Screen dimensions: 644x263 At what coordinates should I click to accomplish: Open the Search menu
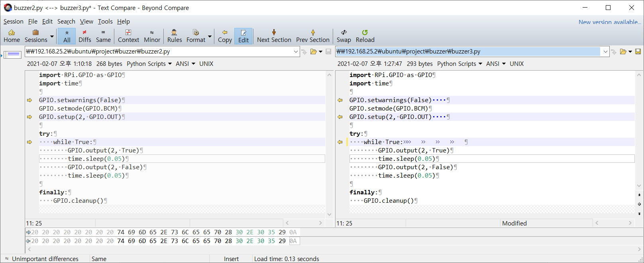coord(66,22)
